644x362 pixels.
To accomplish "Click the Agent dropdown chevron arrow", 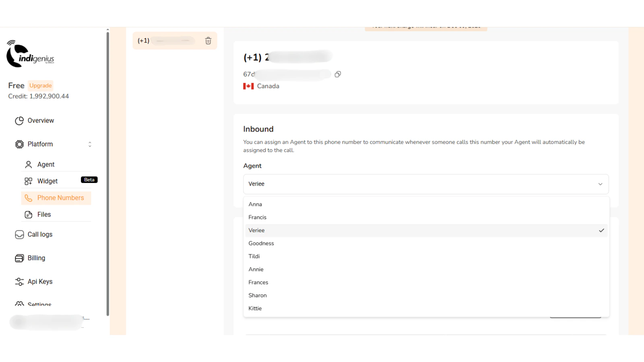I will click(600, 184).
